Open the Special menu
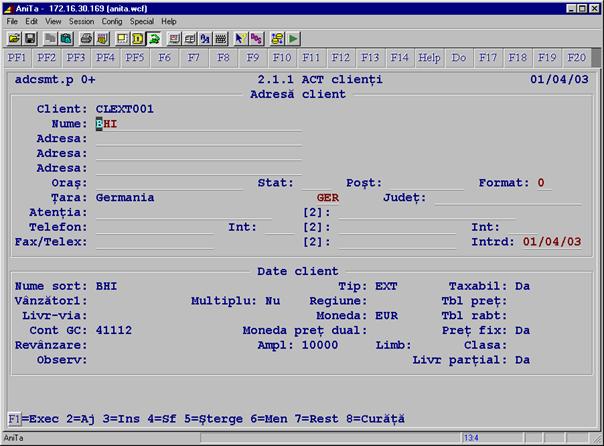Screen dimensions: 604x446 (x=142, y=21)
